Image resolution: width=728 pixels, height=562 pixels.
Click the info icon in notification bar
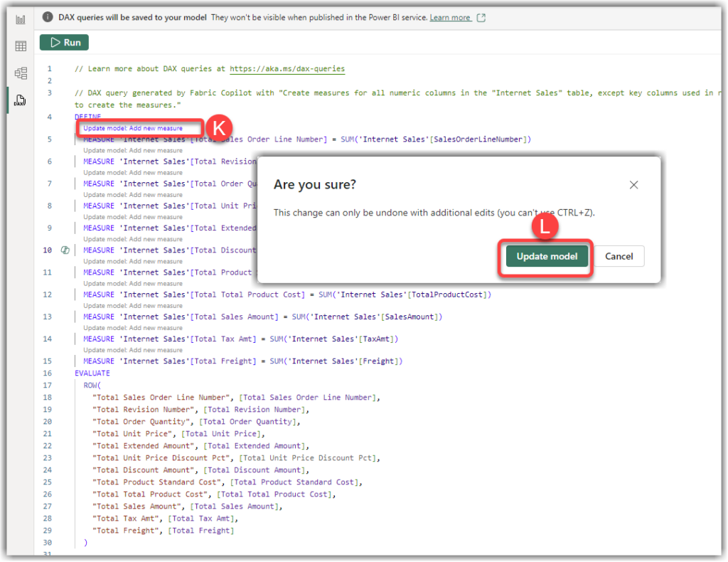tap(48, 17)
